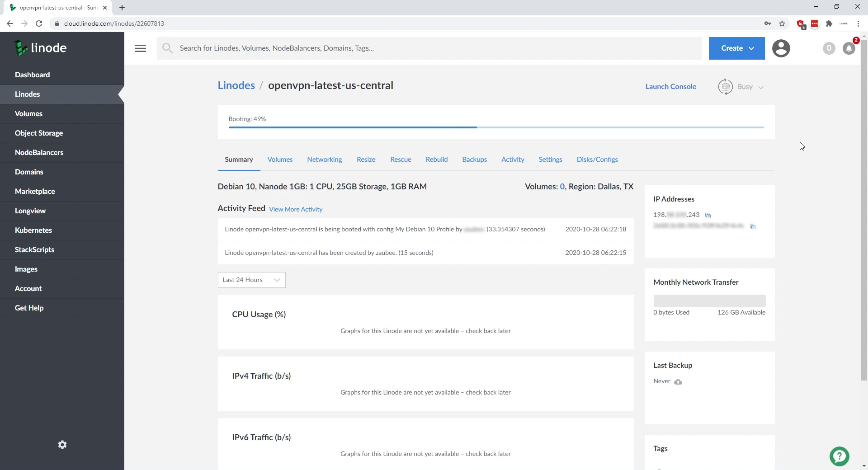Go back in browser history
868x470 pixels.
(x=10, y=23)
